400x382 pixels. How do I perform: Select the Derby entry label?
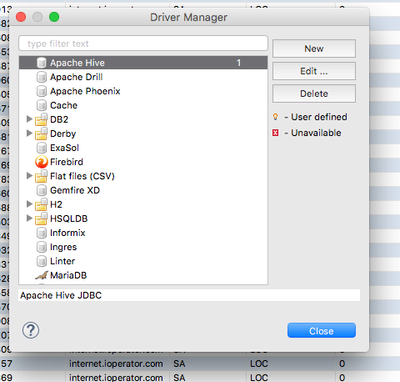(x=63, y=134)
